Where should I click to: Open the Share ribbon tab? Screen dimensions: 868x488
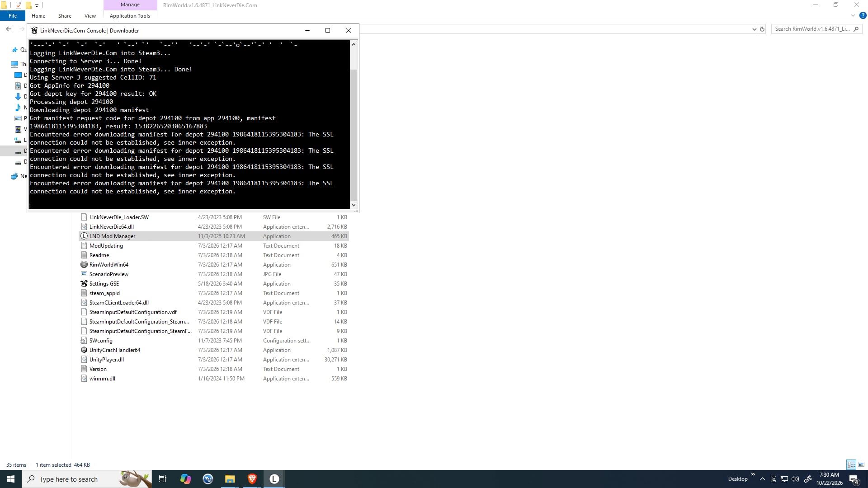coord(65,15)
